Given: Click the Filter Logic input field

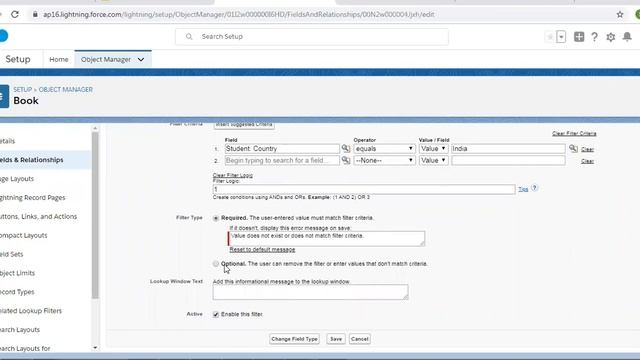Looking at the screenshot, I should pos(364,189).
